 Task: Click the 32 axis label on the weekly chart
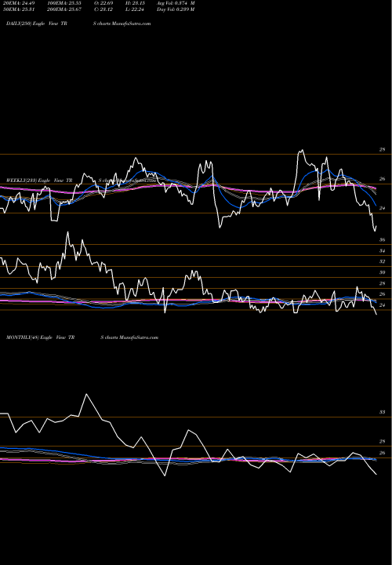point(383,261)
